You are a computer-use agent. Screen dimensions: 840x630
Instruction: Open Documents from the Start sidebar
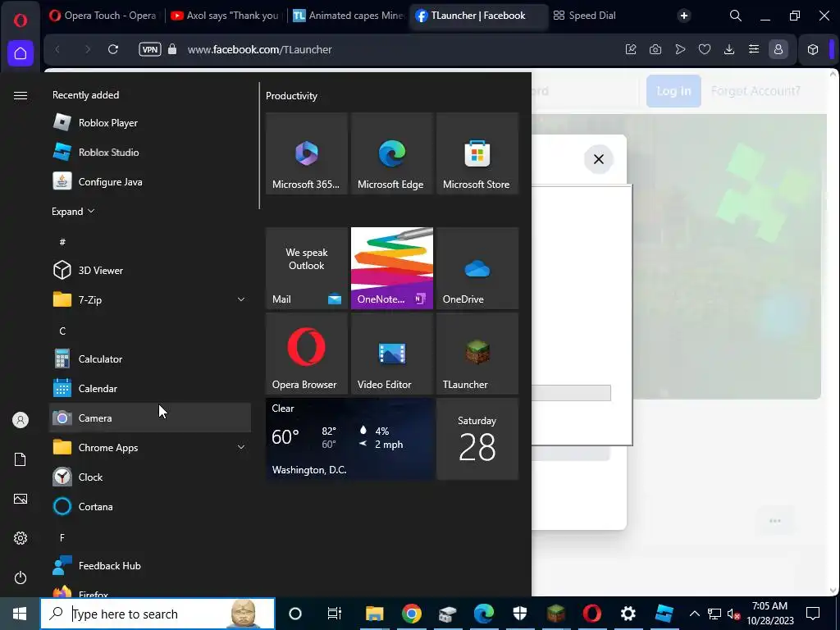click(21, 459)
